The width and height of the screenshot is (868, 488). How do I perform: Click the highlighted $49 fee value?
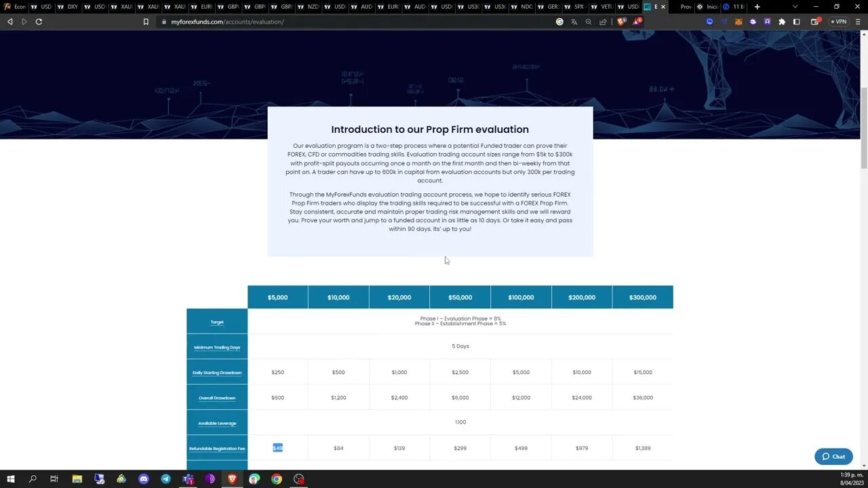(x=277, y=448)
